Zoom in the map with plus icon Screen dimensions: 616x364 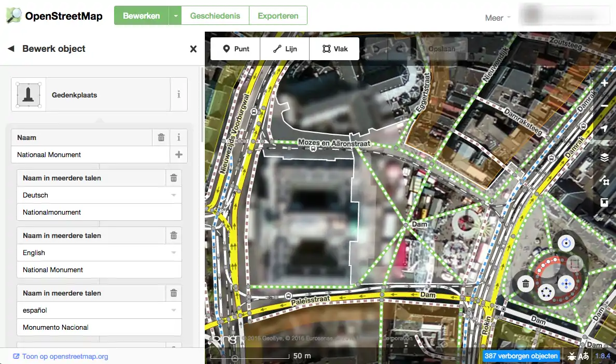[604, 83]
